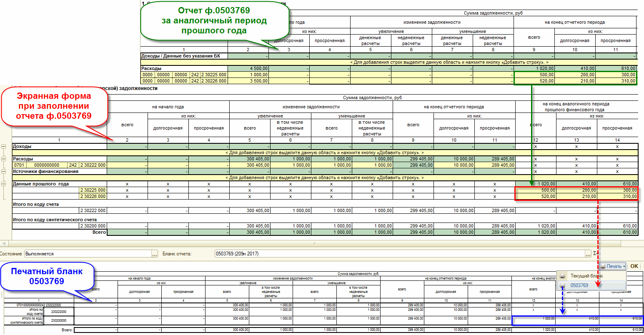Collapse the Расходы group beside the 0701 row
Image resolution: width=644 pixels, height=335 pixels.
coord(4,159)
